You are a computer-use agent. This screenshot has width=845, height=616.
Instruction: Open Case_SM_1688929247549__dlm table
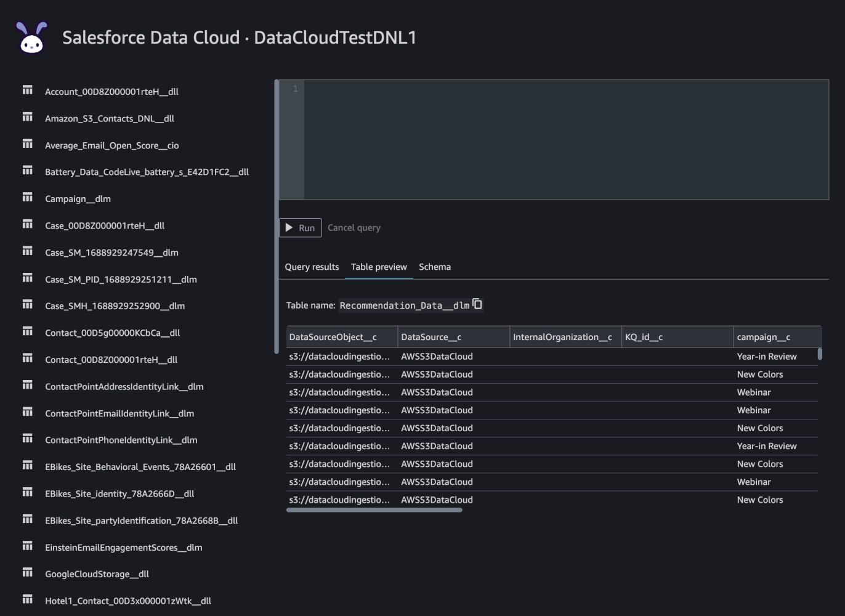pyautogui.click(x=111, y=253)
